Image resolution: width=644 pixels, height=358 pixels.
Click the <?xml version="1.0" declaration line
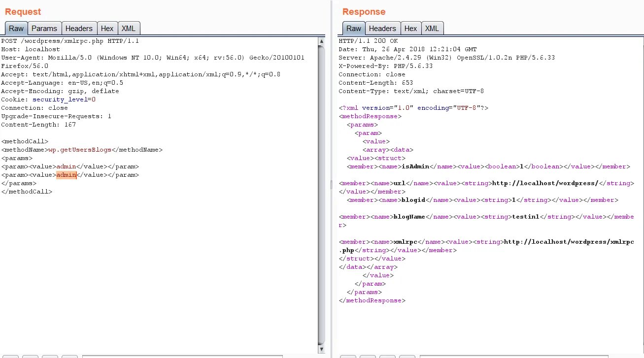pyautogui.click(x=413, y=108)
